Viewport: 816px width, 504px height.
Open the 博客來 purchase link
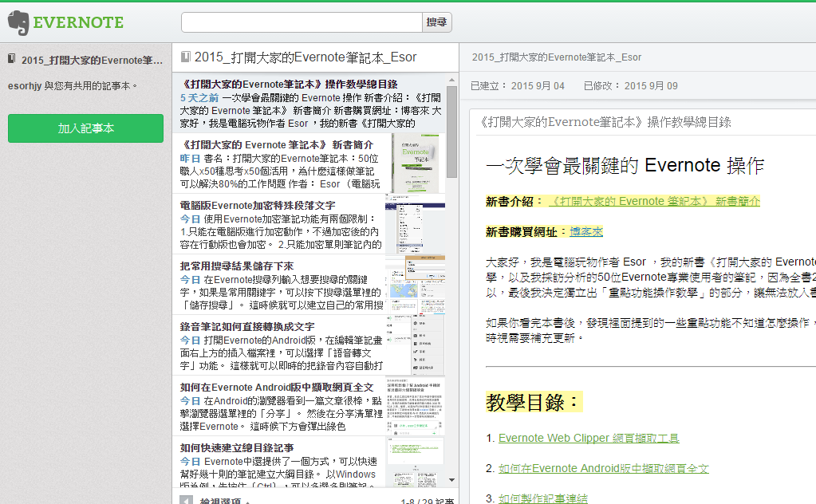(586, 232)
